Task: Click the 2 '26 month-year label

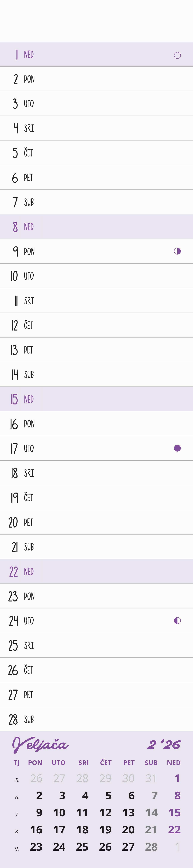Action: [x=164, y=745]
